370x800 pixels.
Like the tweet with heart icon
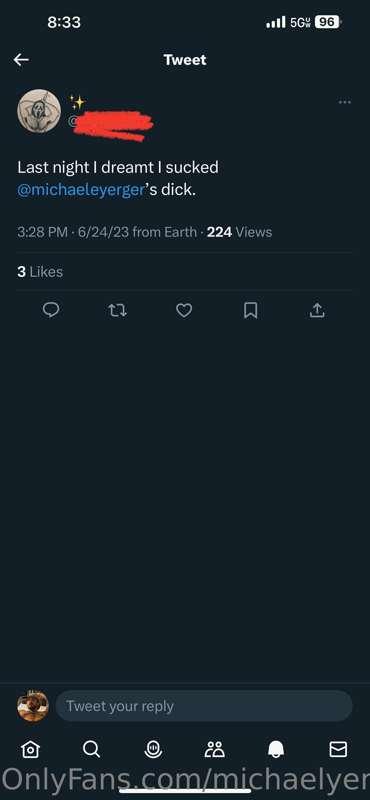(184, 310)
